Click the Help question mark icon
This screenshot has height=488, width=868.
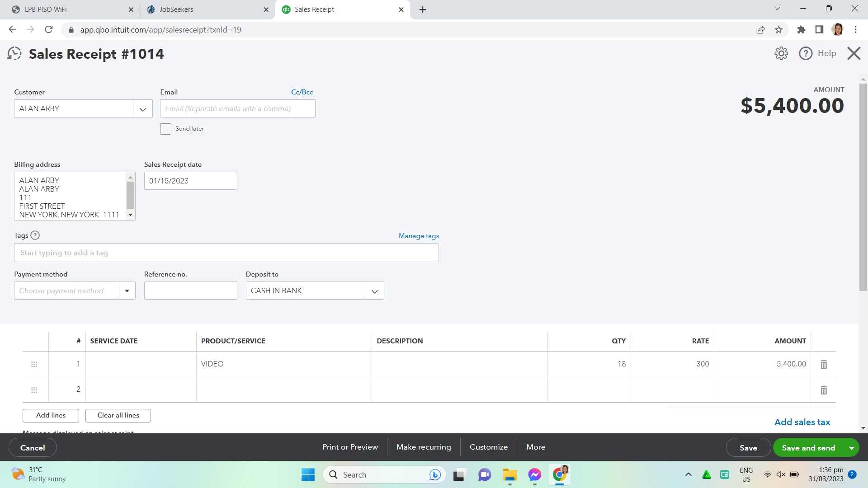coord(806,53)
